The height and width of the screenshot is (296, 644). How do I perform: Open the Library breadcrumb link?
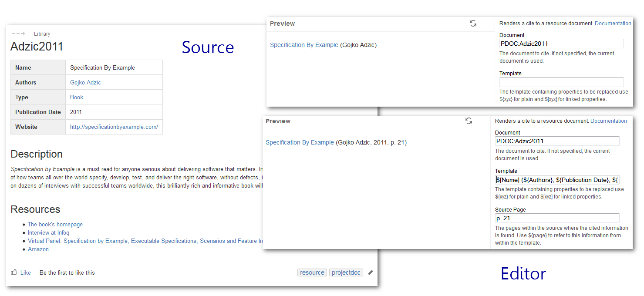point(42,34)
